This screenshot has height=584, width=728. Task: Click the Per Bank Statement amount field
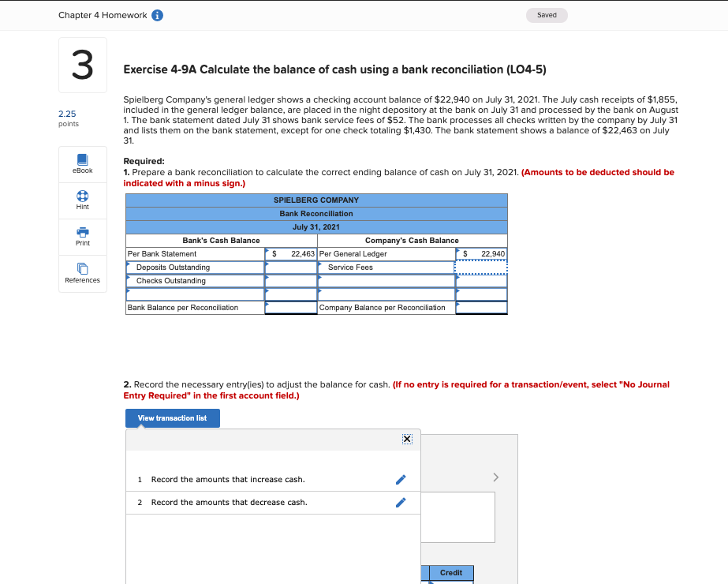(289, 253)
